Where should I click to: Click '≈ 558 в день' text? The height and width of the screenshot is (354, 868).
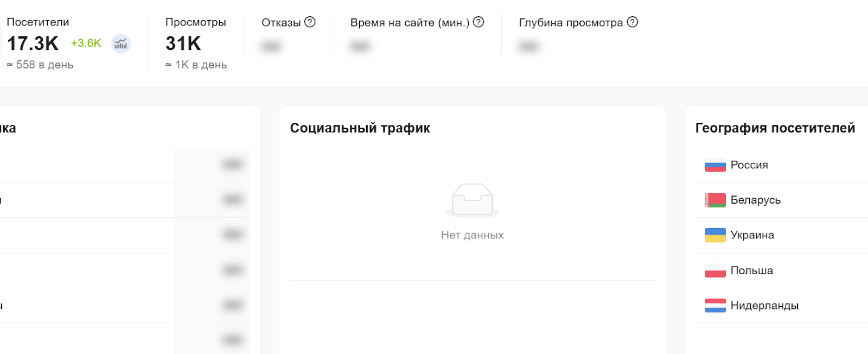[40, 65]
